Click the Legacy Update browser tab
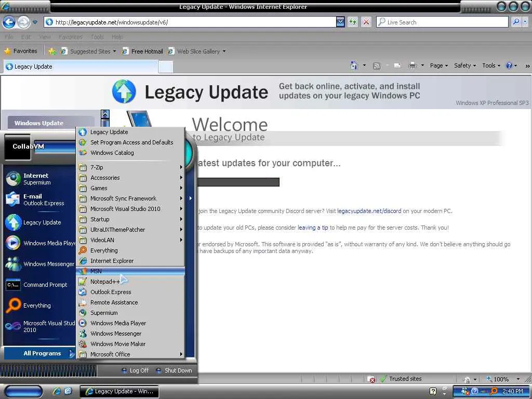This screenshot has height=399, width=532. click(81, 66)
